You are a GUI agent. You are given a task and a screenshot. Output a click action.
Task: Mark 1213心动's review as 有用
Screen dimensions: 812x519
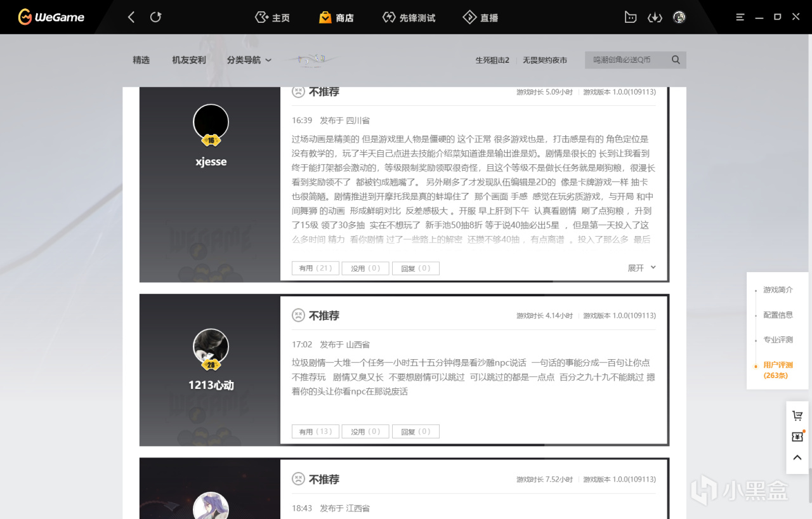(x=315, y=431)
